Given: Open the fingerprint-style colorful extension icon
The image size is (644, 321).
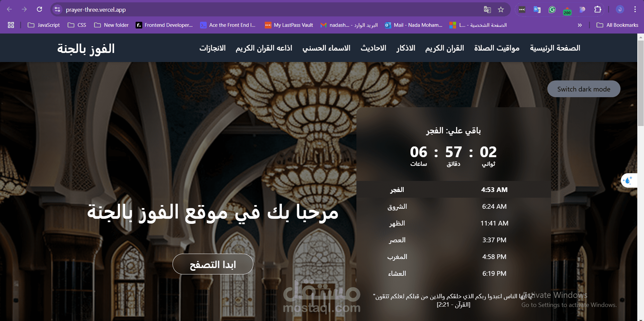Looking at the screenshot, I should 582,9.
